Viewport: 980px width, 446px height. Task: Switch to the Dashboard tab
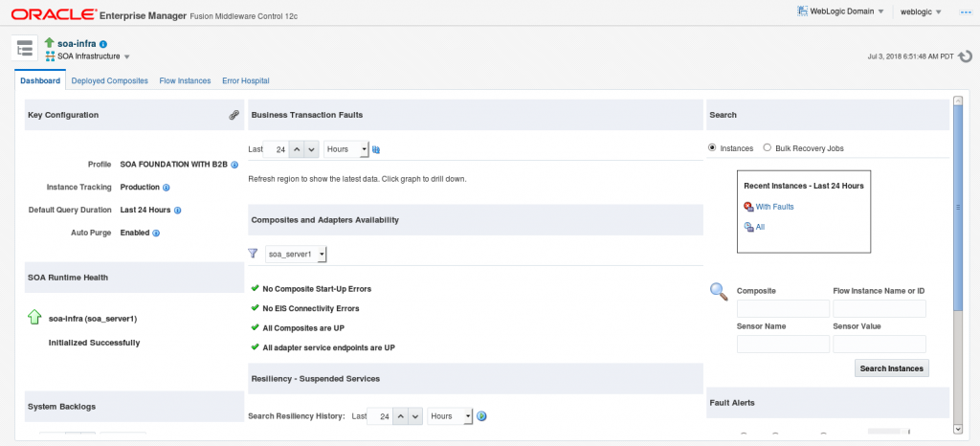point(40,80)
